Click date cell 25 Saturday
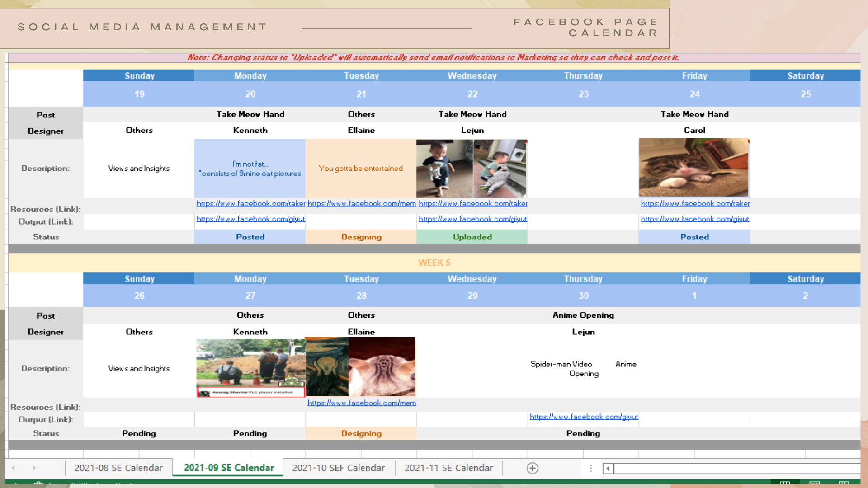Screen dimensions: 868x488 (805, 94)
